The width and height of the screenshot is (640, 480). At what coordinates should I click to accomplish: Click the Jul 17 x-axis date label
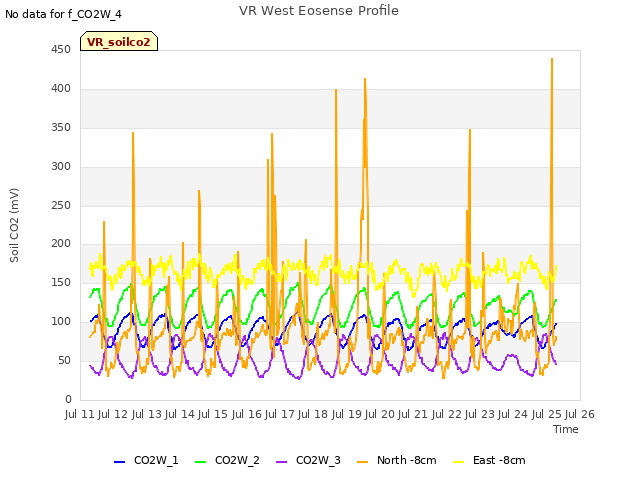(280, 414)
